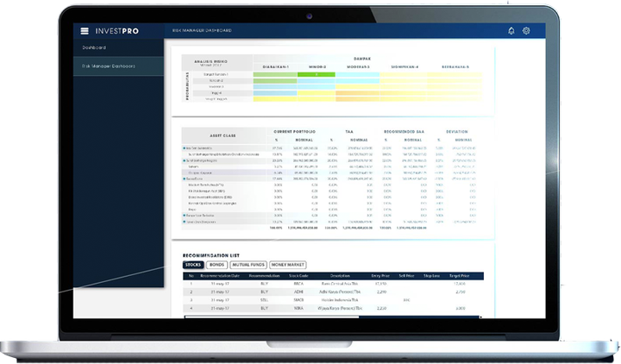621x364 pixels.
Task: Click the Risk Manager Dashboard header title
Action: click(202, 30)
